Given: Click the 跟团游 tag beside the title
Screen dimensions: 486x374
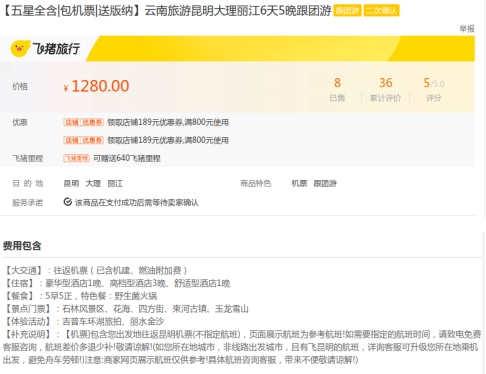Looking at the screenshot, I should click(x=347, y=11).
